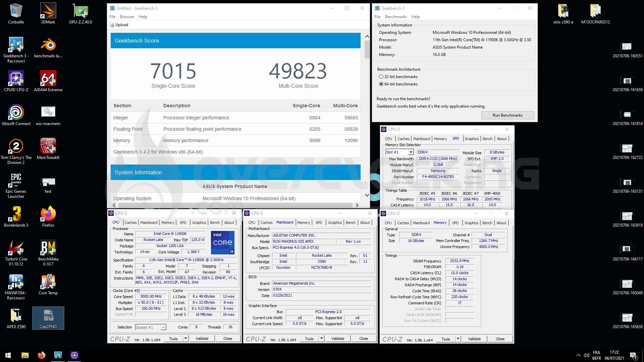Open the CPU-Z taskbar icon
Image resolution: width=644 pixels, height=362 pixels.
[74, 355]
